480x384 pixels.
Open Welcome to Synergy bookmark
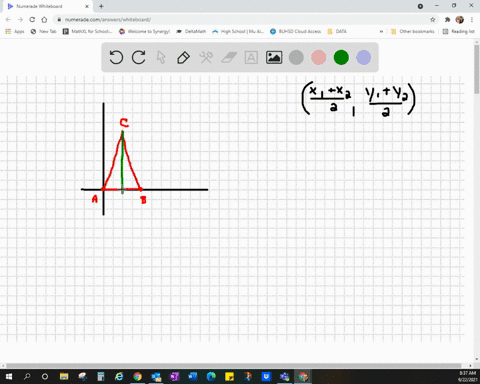pyautogui.click(x=144, y=31)
